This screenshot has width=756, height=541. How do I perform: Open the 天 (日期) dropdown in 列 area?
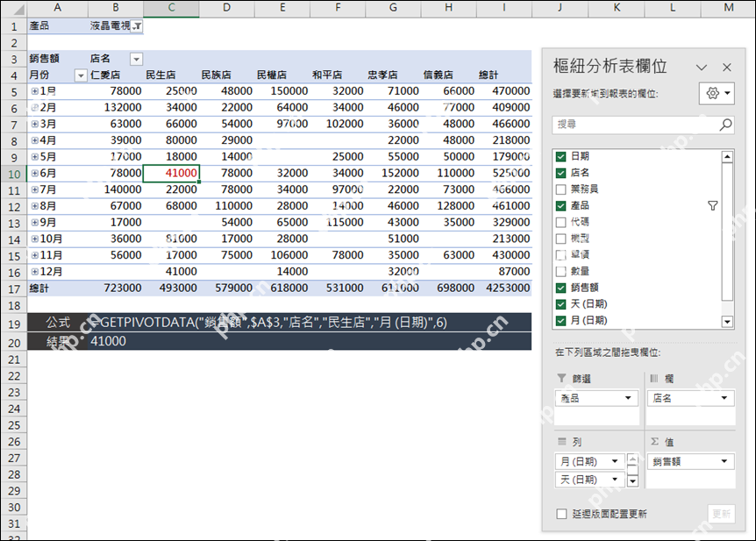[x=615, y=480]
